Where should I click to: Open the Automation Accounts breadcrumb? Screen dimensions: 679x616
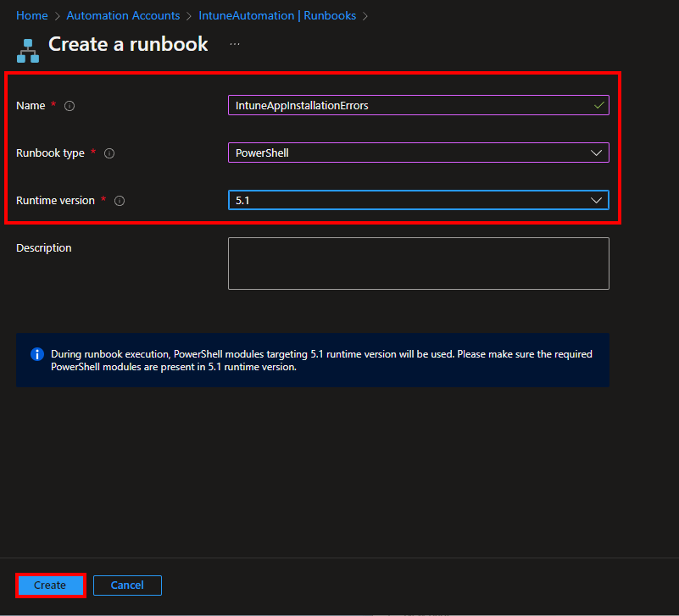point(123,15)
